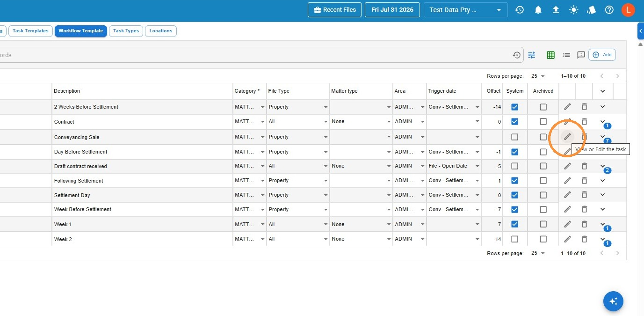Check Archived for Contract row

tap(543, 122)
